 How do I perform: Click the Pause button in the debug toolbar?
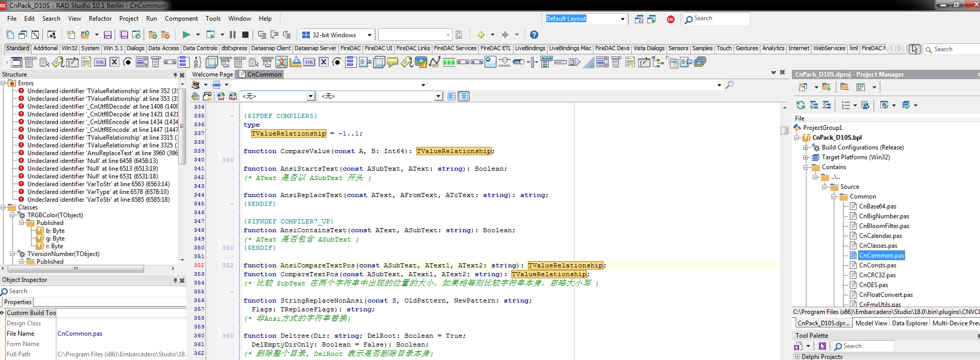232,35
